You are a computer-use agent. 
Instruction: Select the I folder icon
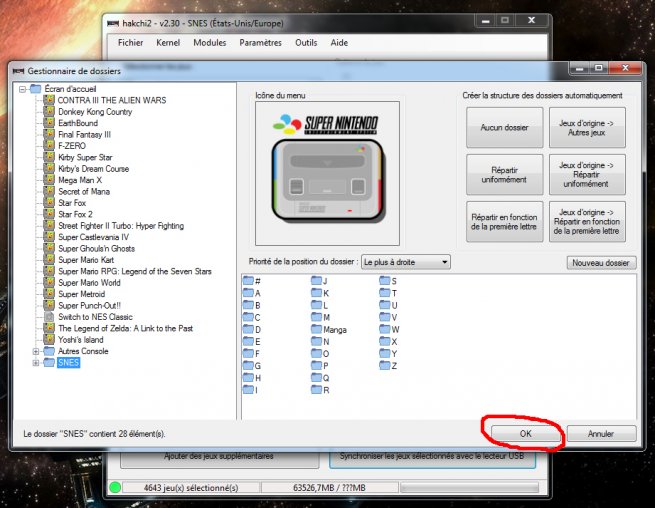[248, 389]
